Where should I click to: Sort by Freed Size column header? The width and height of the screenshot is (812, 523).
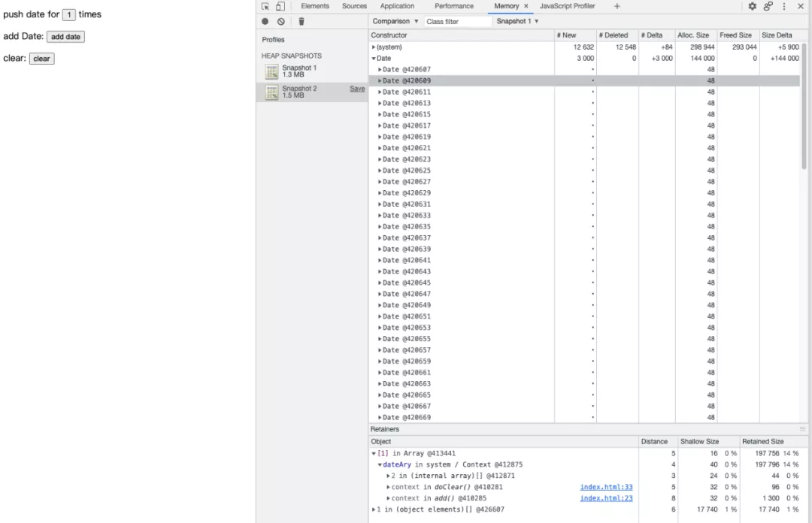tap(738, 35)
